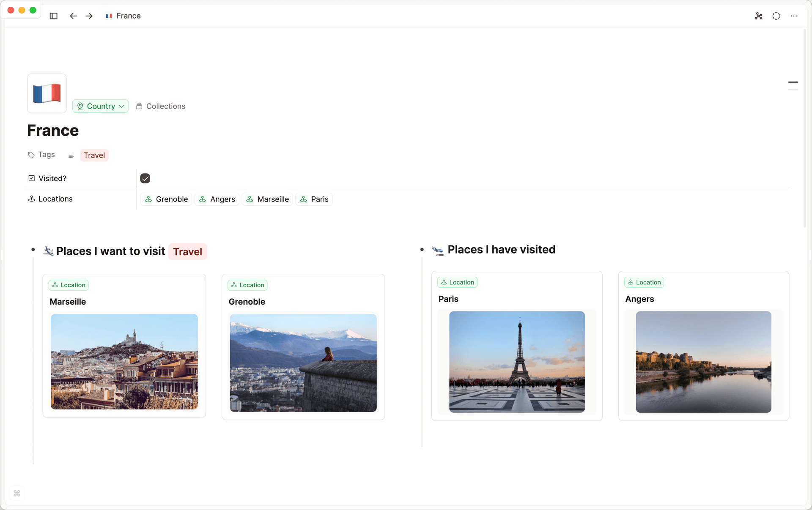Uncheck the Visited? checkbox
The image size is (812, 510).
[145, 178]
